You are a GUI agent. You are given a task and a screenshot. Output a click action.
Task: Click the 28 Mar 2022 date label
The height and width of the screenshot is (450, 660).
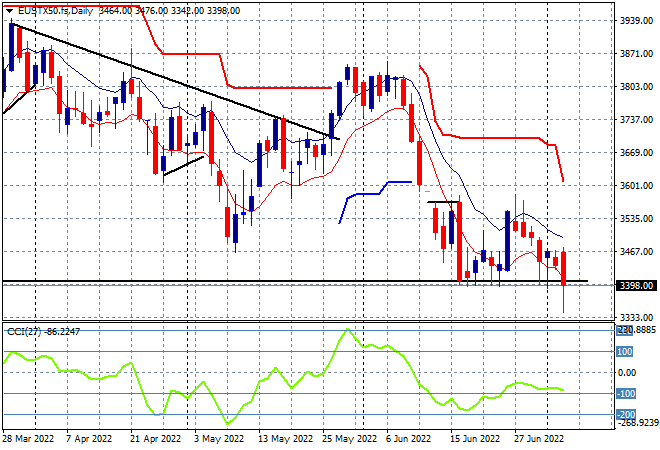point(28,439)
